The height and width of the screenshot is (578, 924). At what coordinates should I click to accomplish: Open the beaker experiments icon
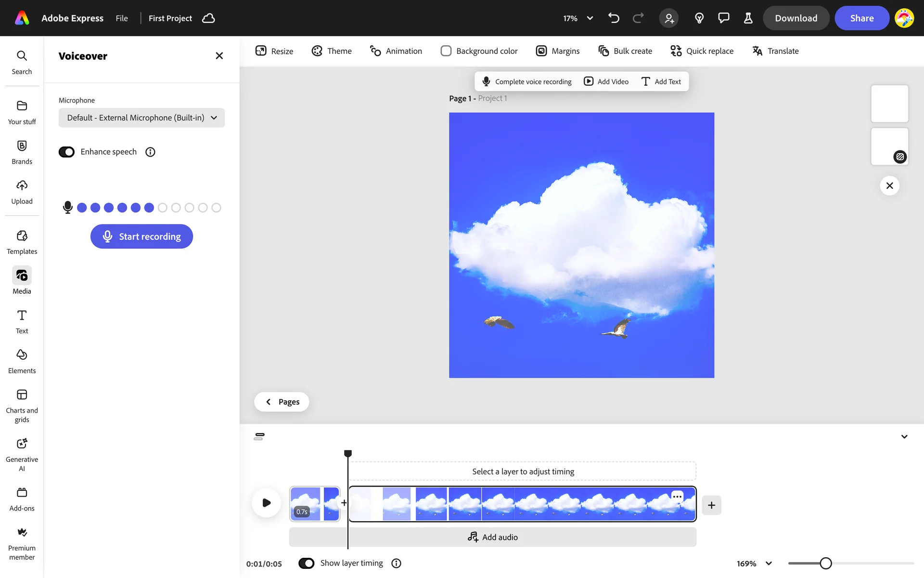pyautogui.click(x=748, y=18)
